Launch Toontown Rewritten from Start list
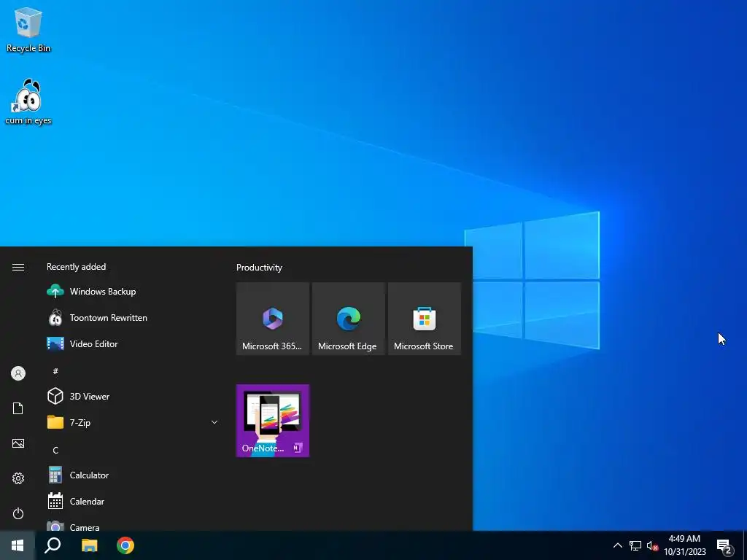This screenshot has width=747, height=560. pyautogui.click(x=133, y=318)
